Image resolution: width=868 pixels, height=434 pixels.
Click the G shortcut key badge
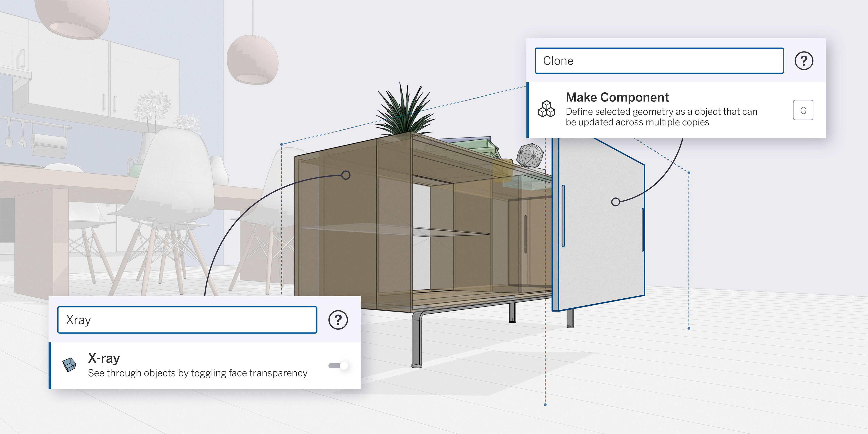pos(803,110)
